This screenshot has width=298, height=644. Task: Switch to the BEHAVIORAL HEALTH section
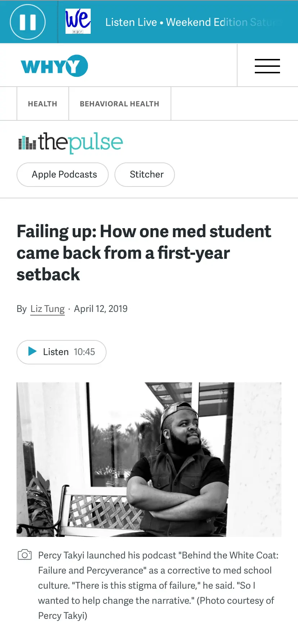(119, 103)
